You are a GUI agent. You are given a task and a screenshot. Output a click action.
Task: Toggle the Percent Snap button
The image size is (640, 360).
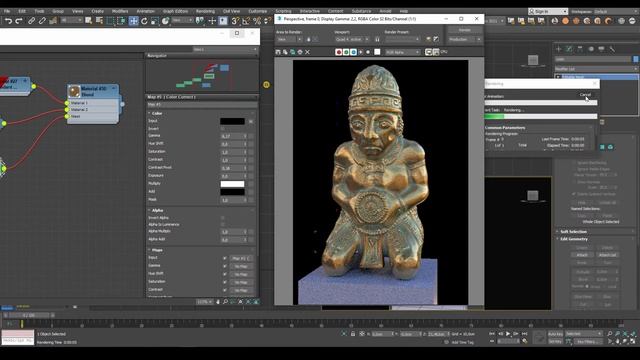click(x=257, y=21)
